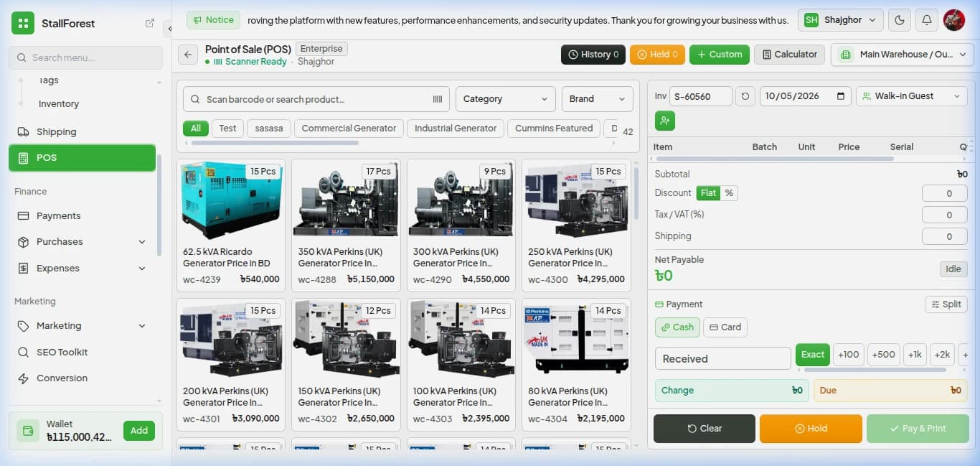Open Main Warehouse selector
Viewport: 980px width, 466px height.
(x=903, y=55)
